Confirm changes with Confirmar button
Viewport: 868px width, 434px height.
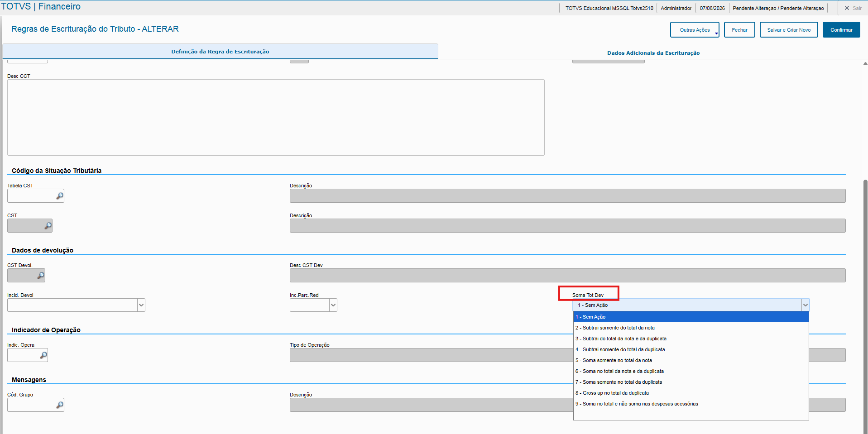[x=841, y=30]
